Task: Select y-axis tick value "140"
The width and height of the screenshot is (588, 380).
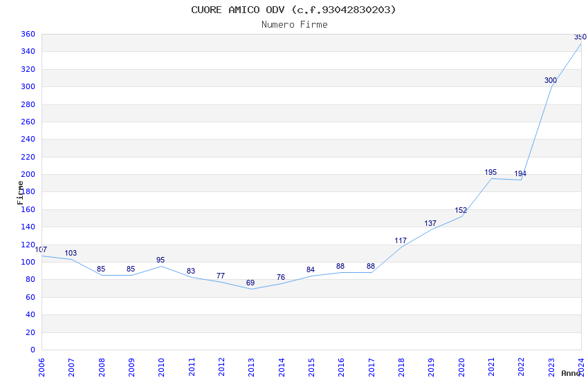Action: coord(28,227)
